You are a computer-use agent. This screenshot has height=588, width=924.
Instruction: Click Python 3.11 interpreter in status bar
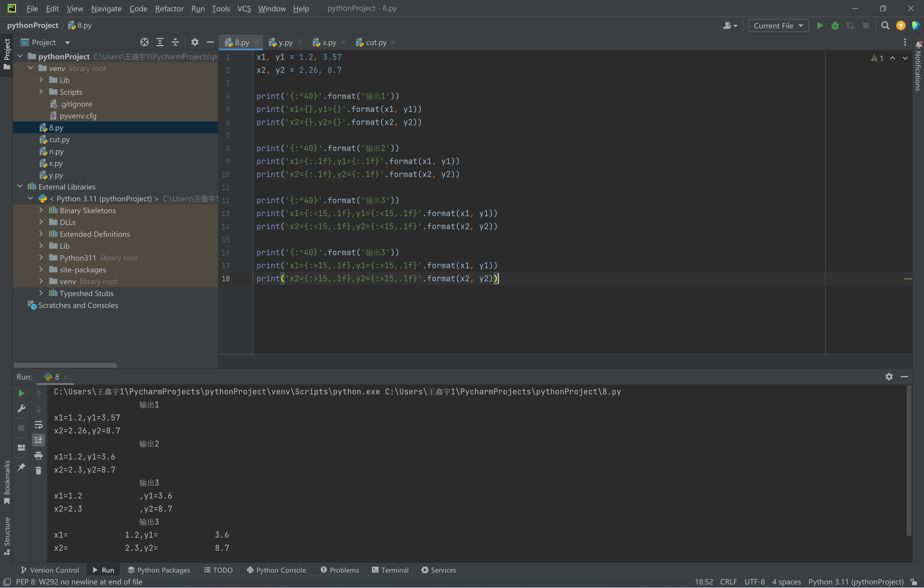(856, 582)
